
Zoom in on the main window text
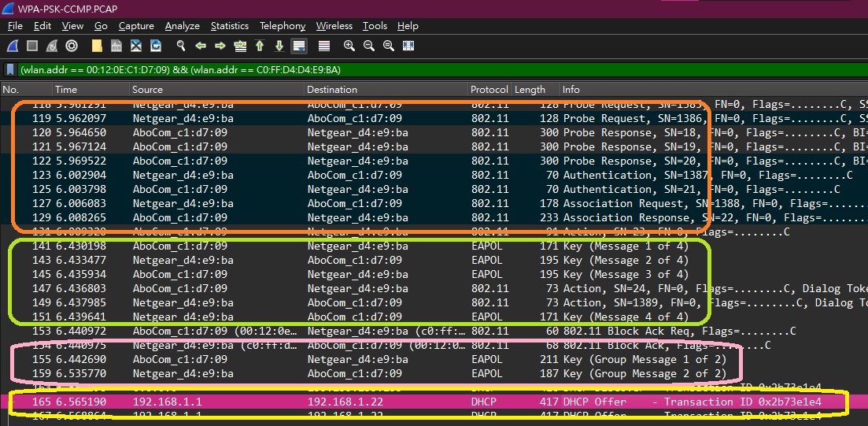349,46
